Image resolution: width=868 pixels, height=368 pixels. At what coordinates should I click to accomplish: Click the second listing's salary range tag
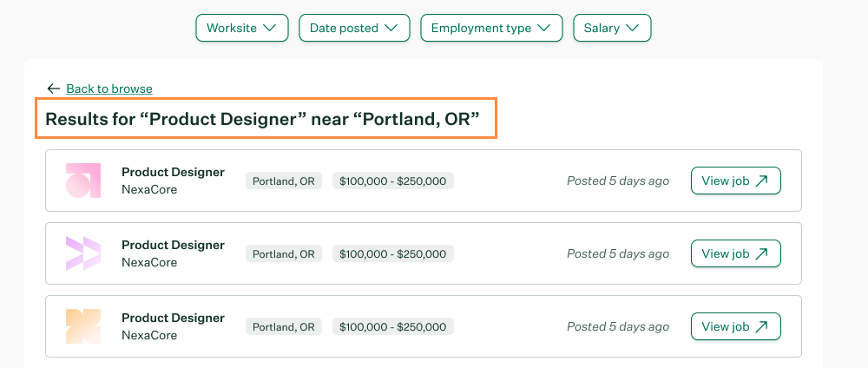click(x=393, y=254)
